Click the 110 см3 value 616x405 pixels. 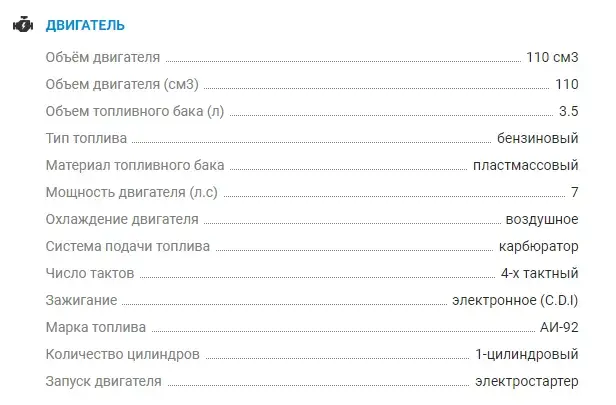(x=552, y=57)
